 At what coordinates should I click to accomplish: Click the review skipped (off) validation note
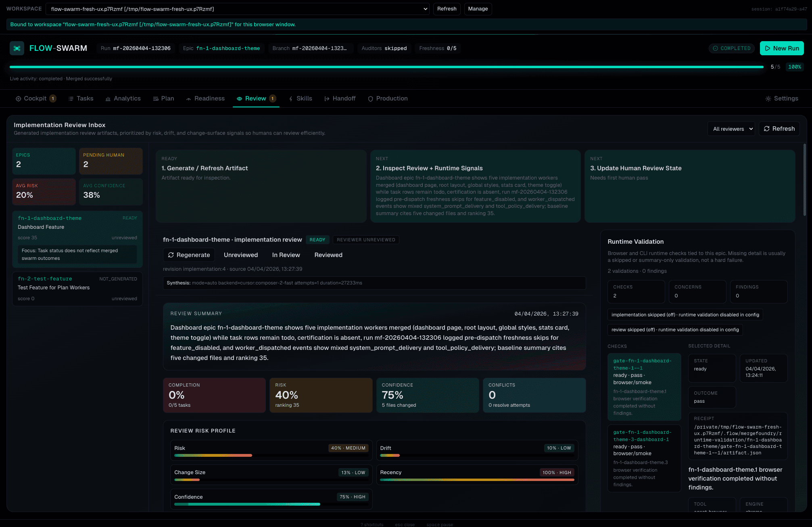(x=675, y=330)
